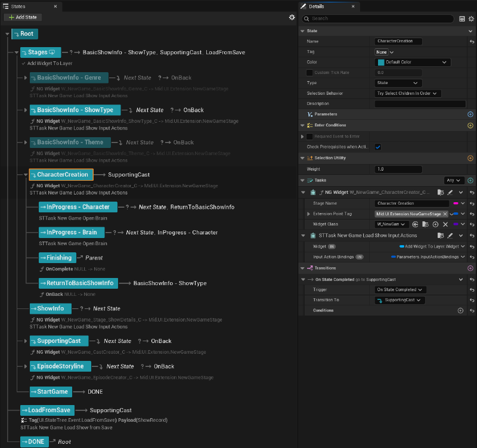Open Details property matrix table icon
The height and width of the screenshot is (448, 477).
tap(462, 18)
